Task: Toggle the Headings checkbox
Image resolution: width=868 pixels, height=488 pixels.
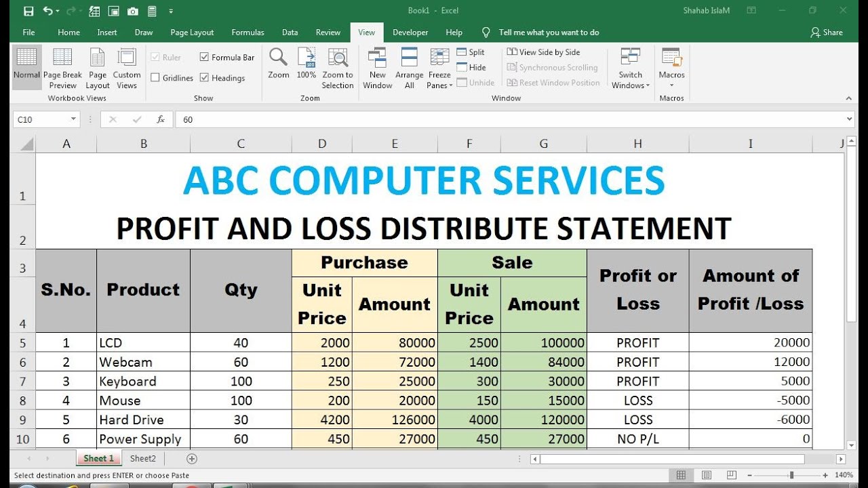Action: [x=204, y=78]
